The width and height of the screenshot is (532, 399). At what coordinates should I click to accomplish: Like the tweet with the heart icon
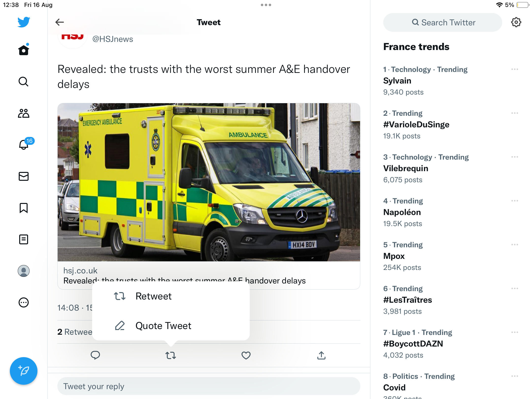pyautogui.click(x=246, y=355)
